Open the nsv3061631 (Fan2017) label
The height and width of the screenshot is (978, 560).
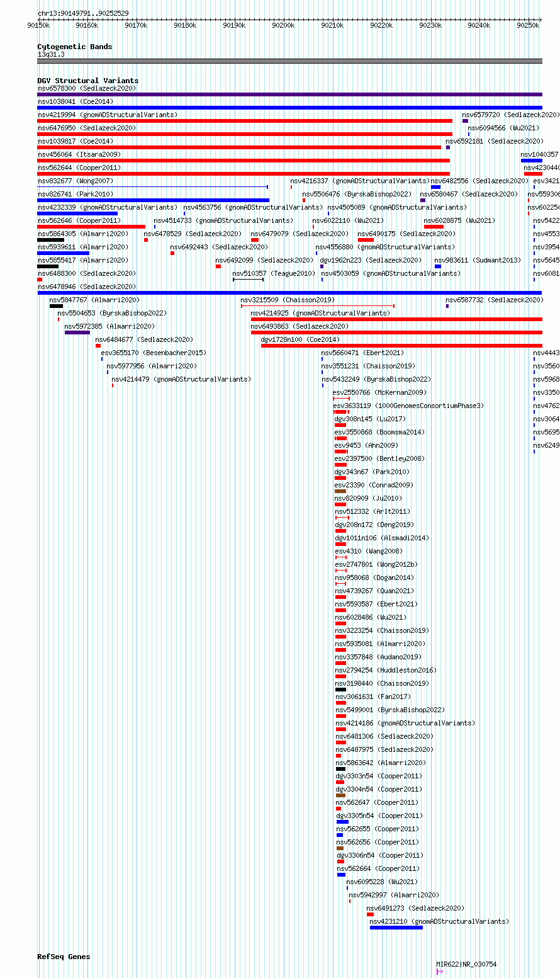pyautogui.click(x=372, y=697)
